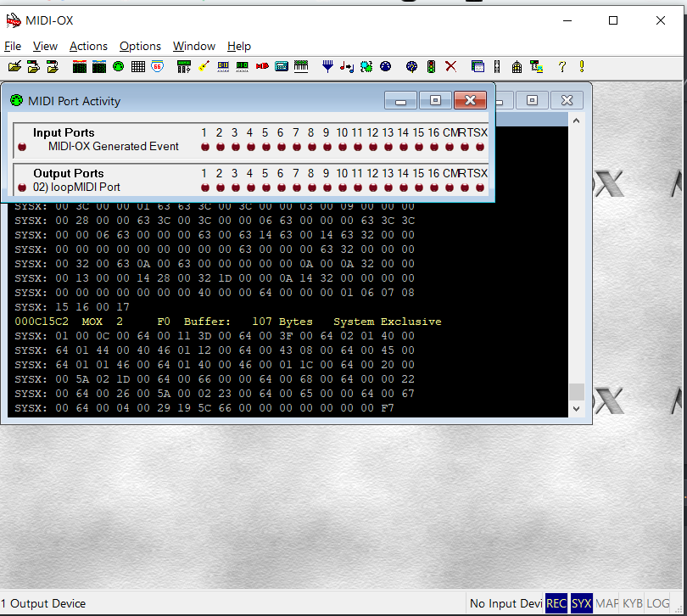Click "No Input Devi" status bar entry

point(506,603)
